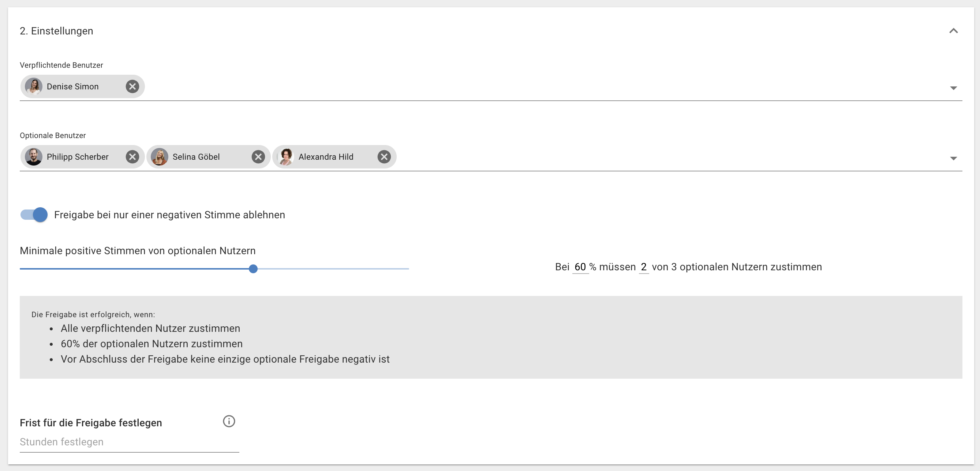Click 'Vor Abschluss der Freigabe' bullet text
Viewport: 980px width, 471px height.
click(x=225, y=359)
